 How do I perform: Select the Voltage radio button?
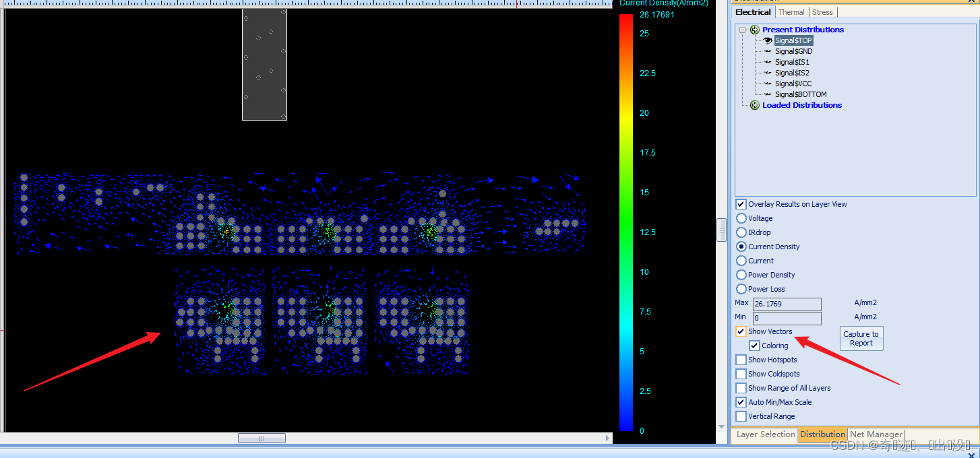(741, 218)
